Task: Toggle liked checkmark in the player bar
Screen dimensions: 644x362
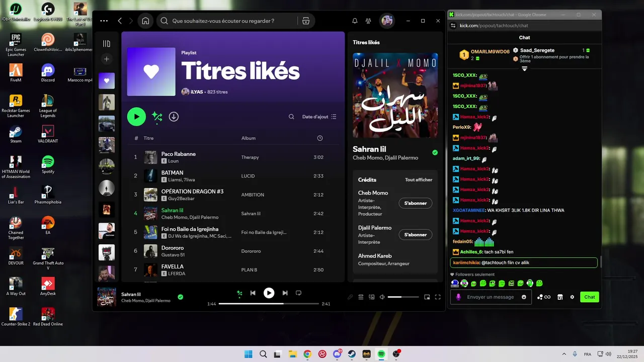Action: (180, 297)
